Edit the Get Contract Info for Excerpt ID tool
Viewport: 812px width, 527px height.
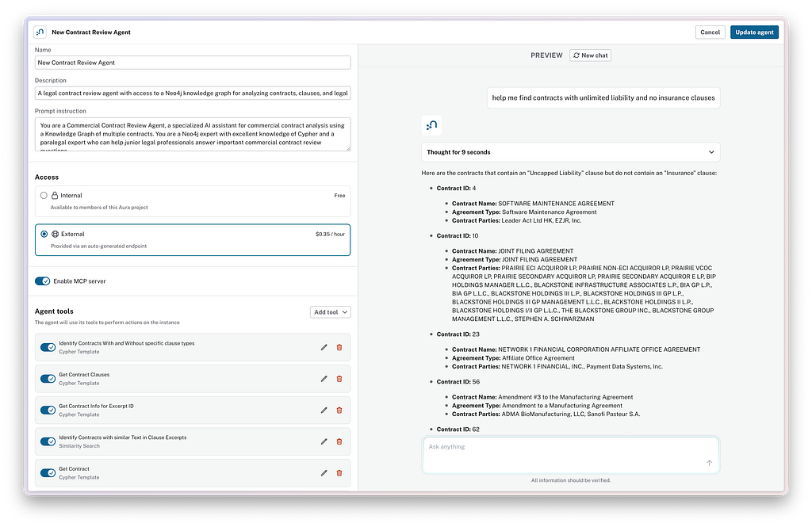pyautogui.click(x=324, y=410)
